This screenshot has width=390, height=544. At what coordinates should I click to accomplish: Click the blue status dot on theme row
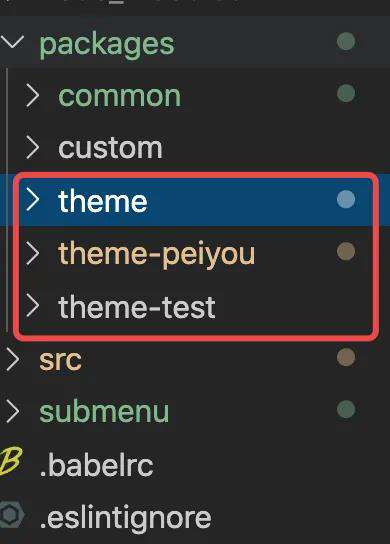pyautogui.click(x=346, y=199)
